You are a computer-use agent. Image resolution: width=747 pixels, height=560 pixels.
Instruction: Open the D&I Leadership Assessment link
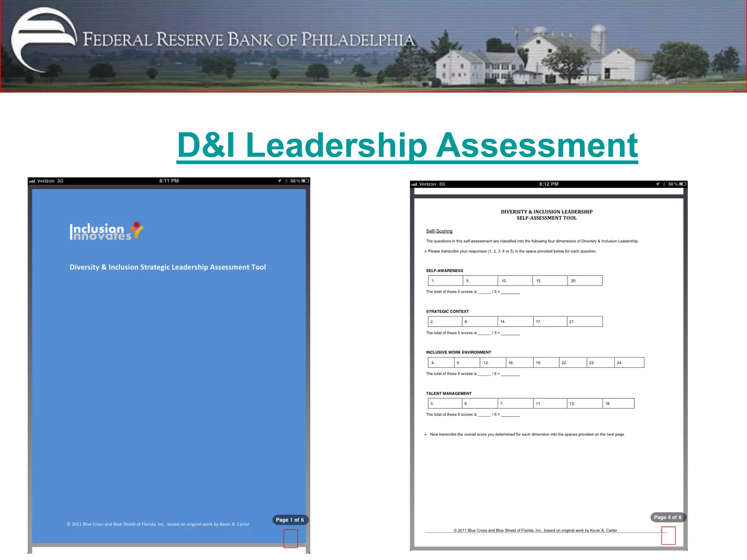(x=407, y=146)
